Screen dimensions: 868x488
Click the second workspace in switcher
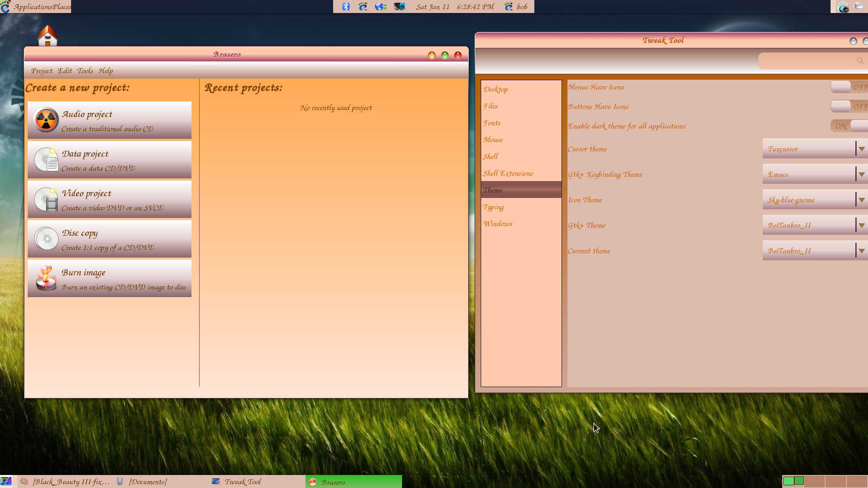click(x=815, y=481)
